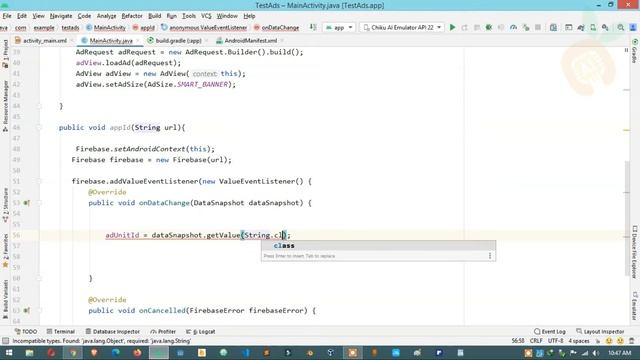Screen dimensions: 640x360
Task: Click the Stop square icon in the toolbar
Action: pos(538,27)
